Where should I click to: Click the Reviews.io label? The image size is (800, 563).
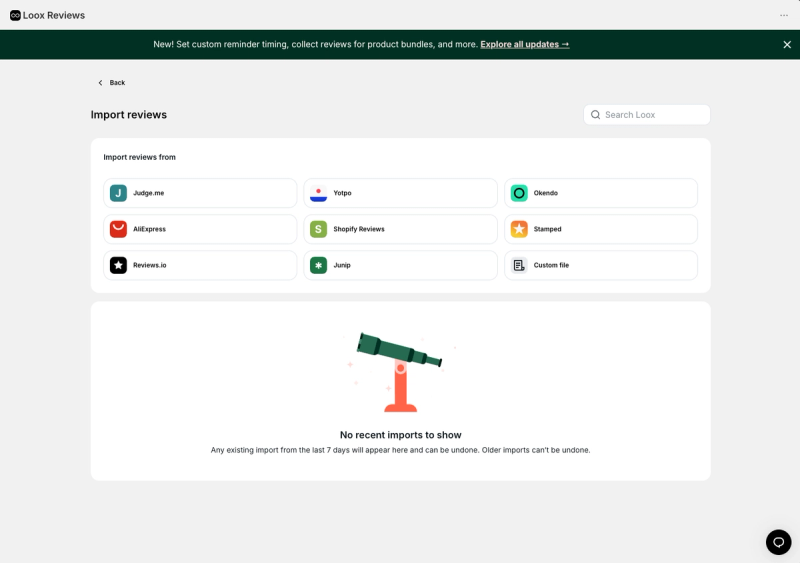coord(149,265)
